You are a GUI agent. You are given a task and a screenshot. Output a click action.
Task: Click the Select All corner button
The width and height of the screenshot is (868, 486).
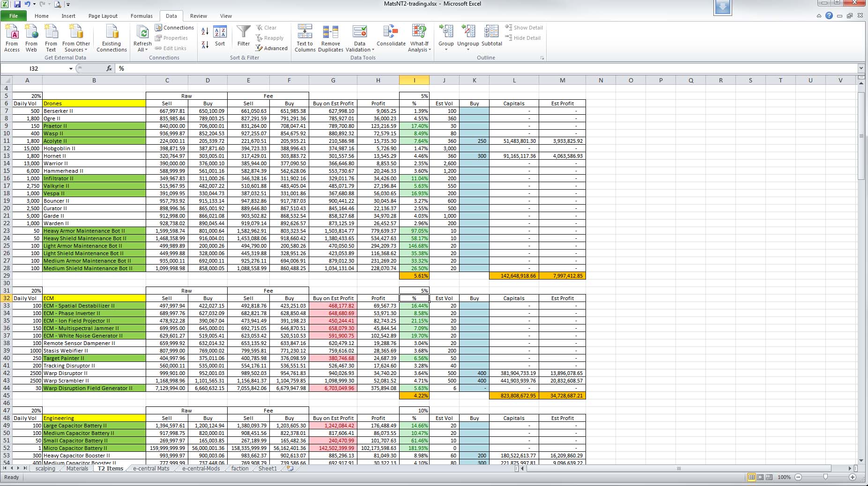tap(6, 80)
